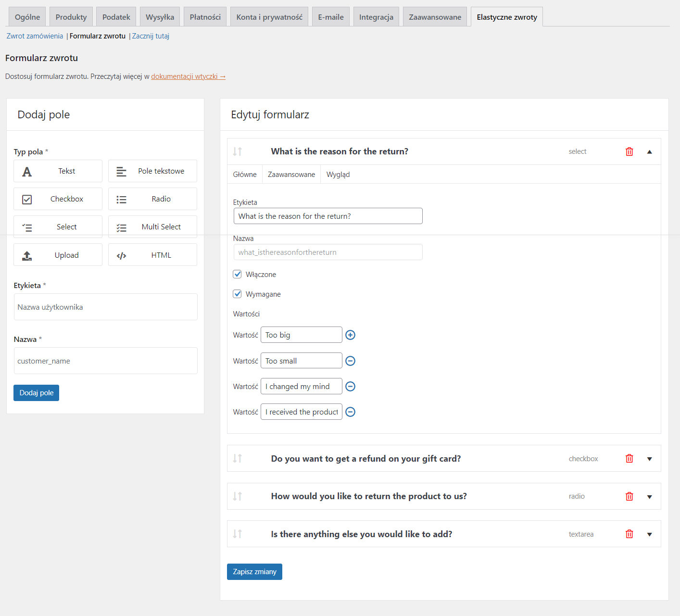Click sort handle of gift card refund field
Screen dimensions: 680x616
pos(238,458)
